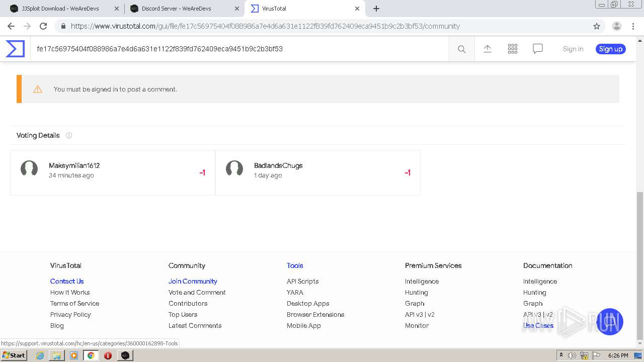Close the Discord Server tab
644x362 pixels.
(x=237, y=9)
